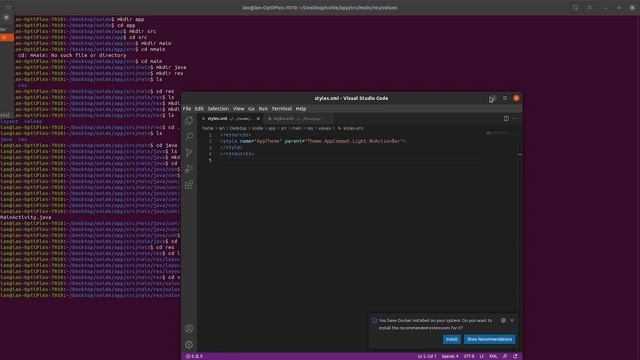Click 'styles.xml' in editor breadcrumb
This screenshot has height=360, width=640.
coord(353,128)
